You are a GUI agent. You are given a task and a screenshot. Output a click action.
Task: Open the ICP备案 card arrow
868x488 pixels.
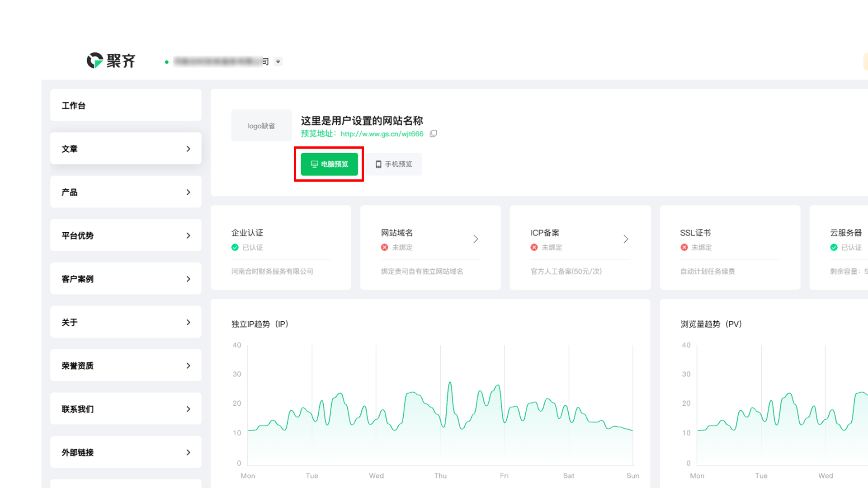tap(626, 239)
